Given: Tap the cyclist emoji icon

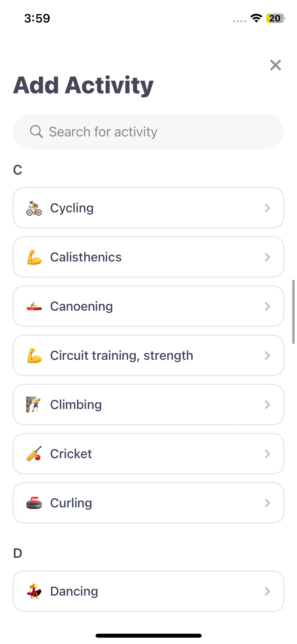Looking at the screenshot, I should pyautogui.click(x=34, y=208).
